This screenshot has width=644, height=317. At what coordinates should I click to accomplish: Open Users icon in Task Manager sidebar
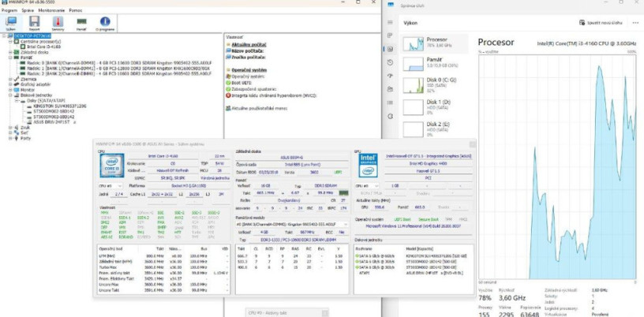[x=390, y=89]
